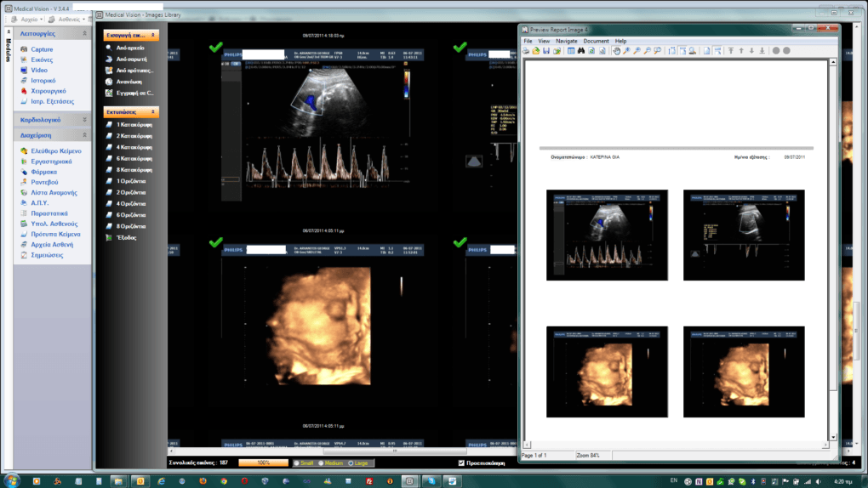
Task: Open Firefox from the taskbar
Action: [x=203, y=481]
